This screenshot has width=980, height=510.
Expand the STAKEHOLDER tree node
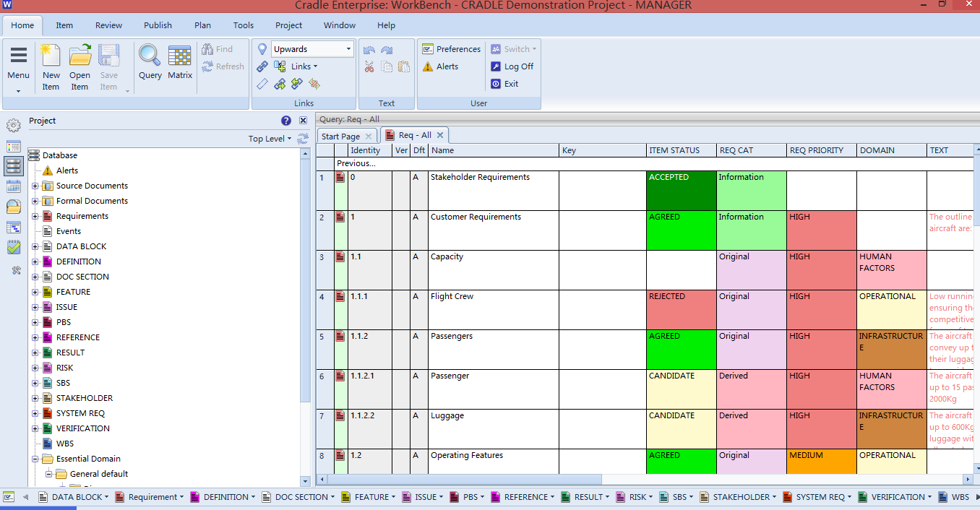click(x=35, y=398)
